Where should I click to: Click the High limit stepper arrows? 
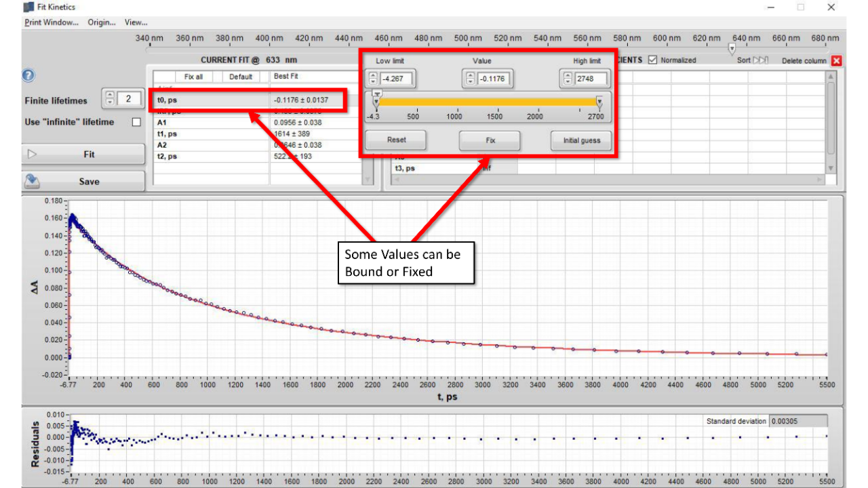(568, 79)
